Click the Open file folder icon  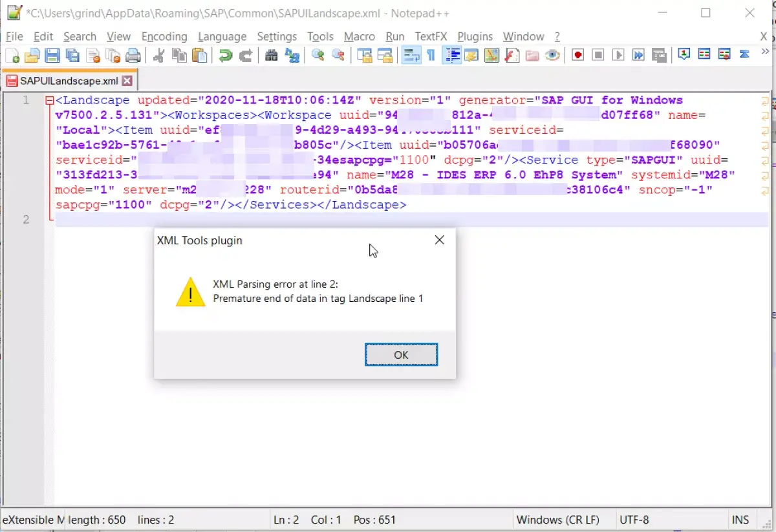point(32,56)
